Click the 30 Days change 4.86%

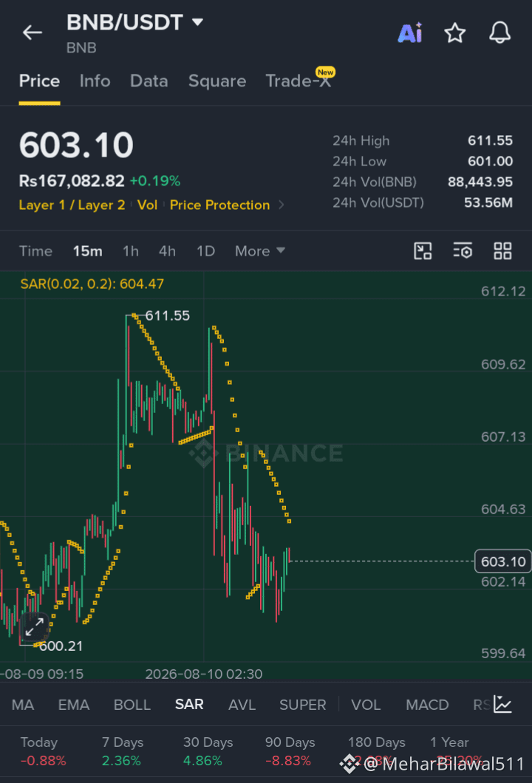tap(202, 761)
